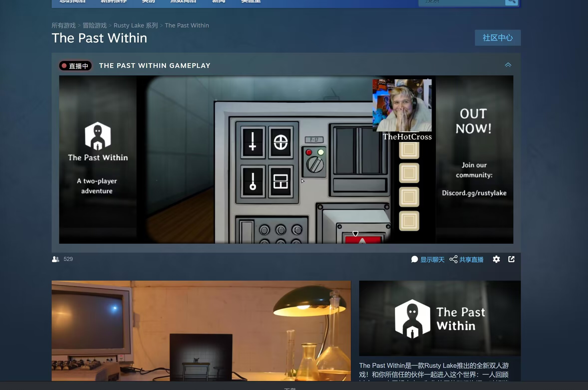Click the viewers icon below the broadcast
This screenshot has width=588, height=390.
[x=55, y=259]
